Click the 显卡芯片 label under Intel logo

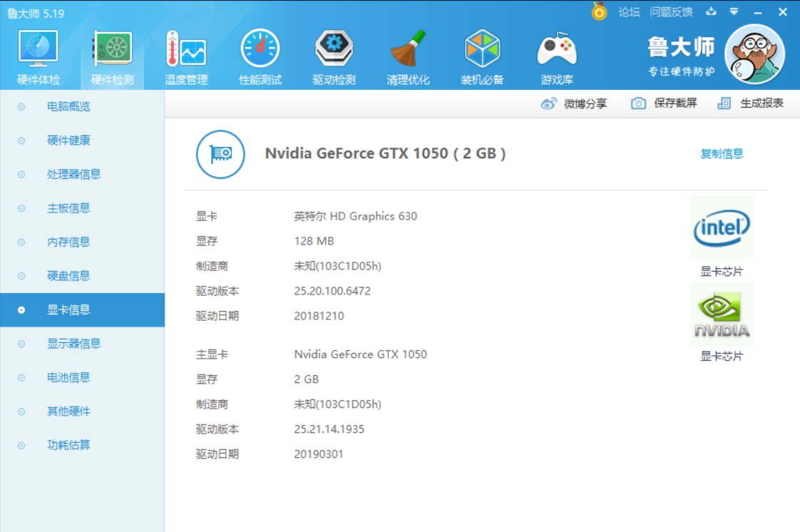click(722, 272)
